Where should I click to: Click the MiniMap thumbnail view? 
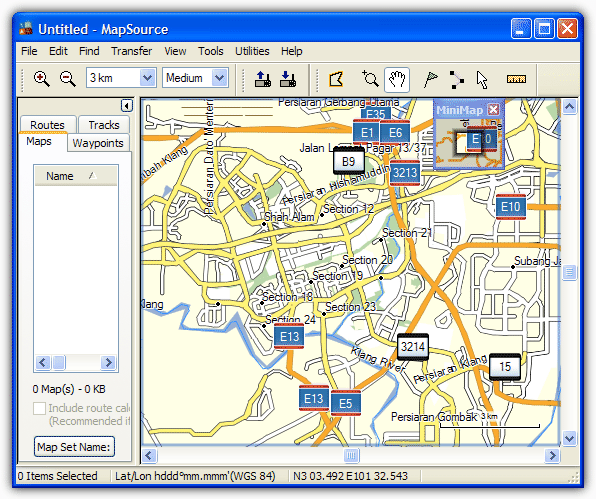tap(469, 143)
